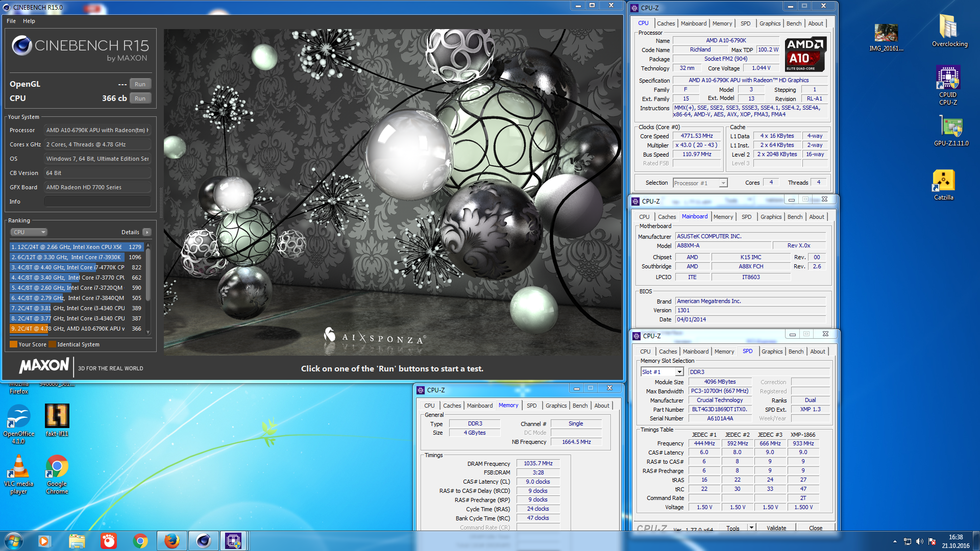Select the GPU-Z.1.11.0 desktop icon
Screen dimensions: 980x551
(x=951, y=131)
